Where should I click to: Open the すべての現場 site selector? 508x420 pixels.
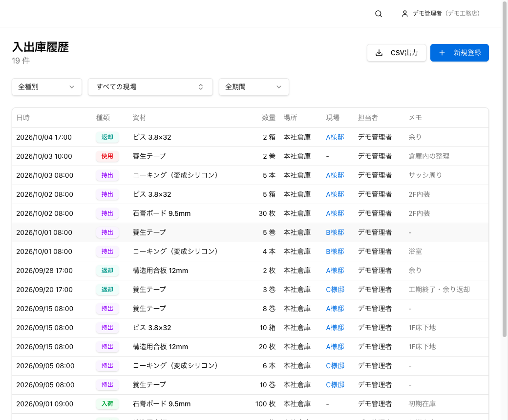click(150, 87)
